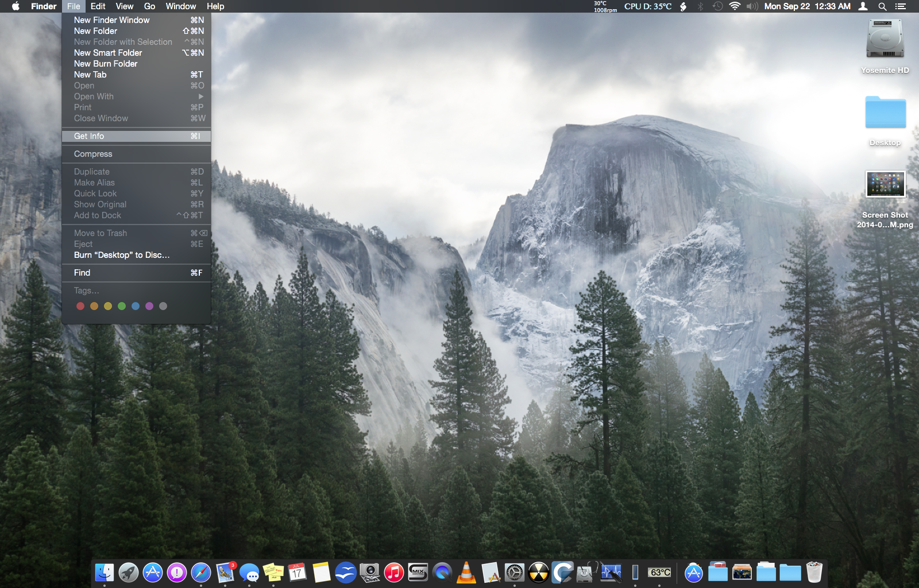Open Notification Center list icon
Viewport: 919px width, 588px height.
(x=901, y=6)
